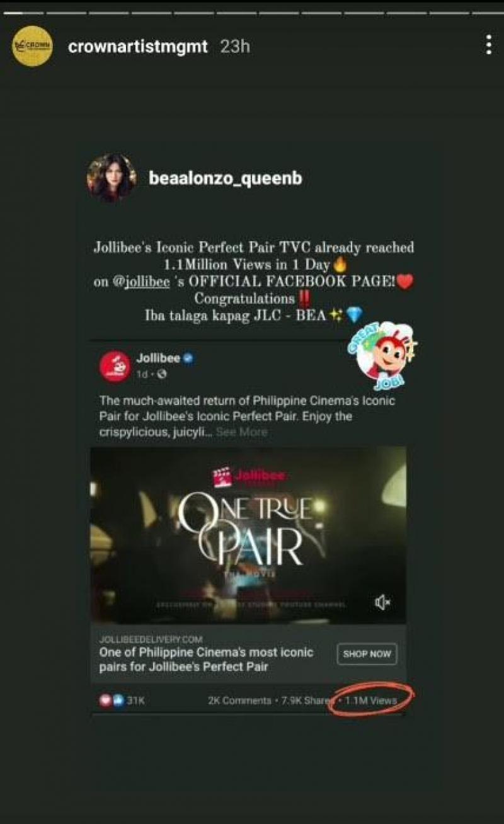This screenshot has height=824, width=504.
Task: Tap the crownartistmgmt gold profile picture
Action: coord(31,45)
